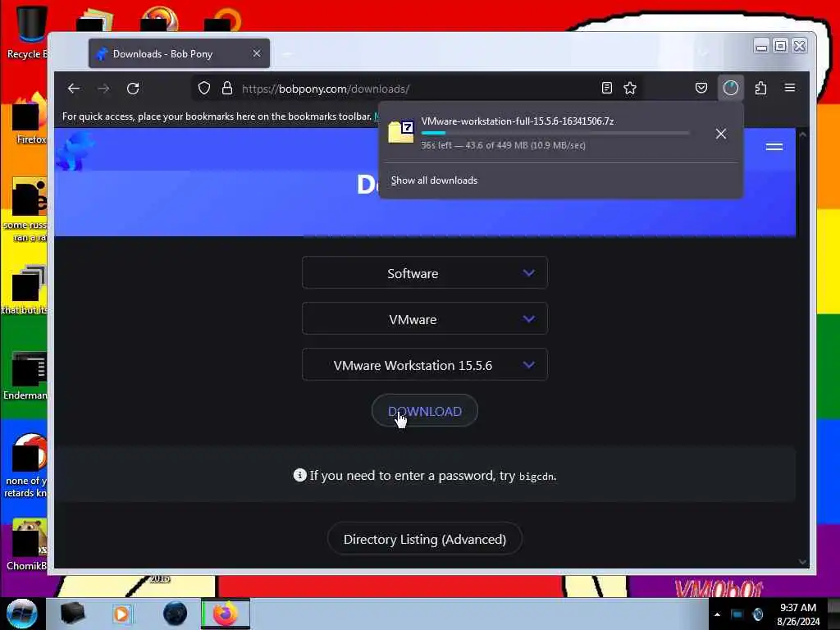Screen dimensions: 840x630
Task: Open the Extensions puzzle icon
Action: (760, 89)
